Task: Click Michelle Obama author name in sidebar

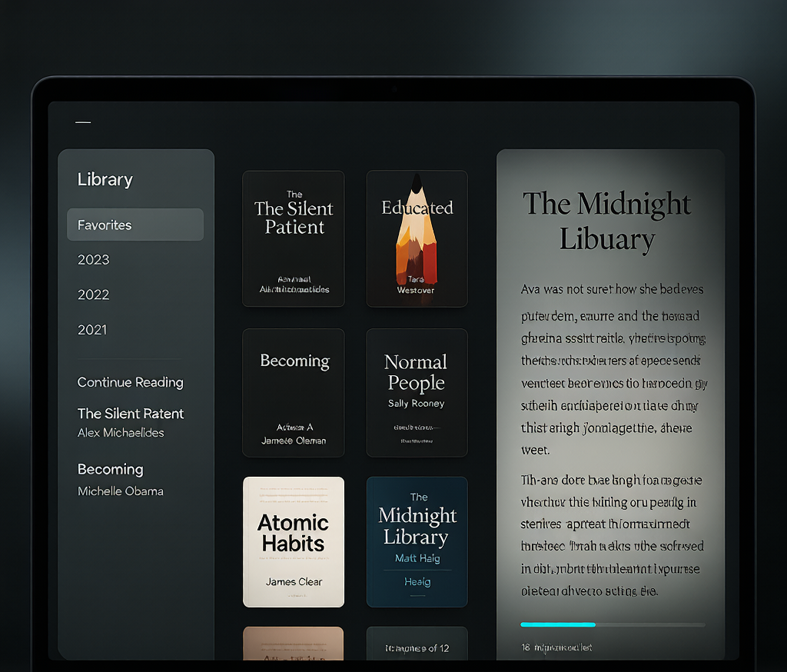Action: pyautogui.click(x=121, y=491)
